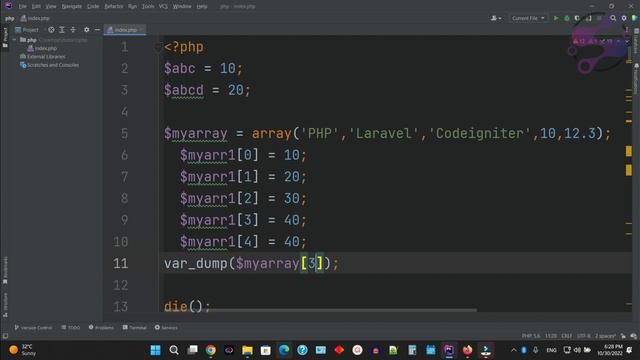640x360 pixels.
Task: Collapse the php root folder
Action: [15, 40]
